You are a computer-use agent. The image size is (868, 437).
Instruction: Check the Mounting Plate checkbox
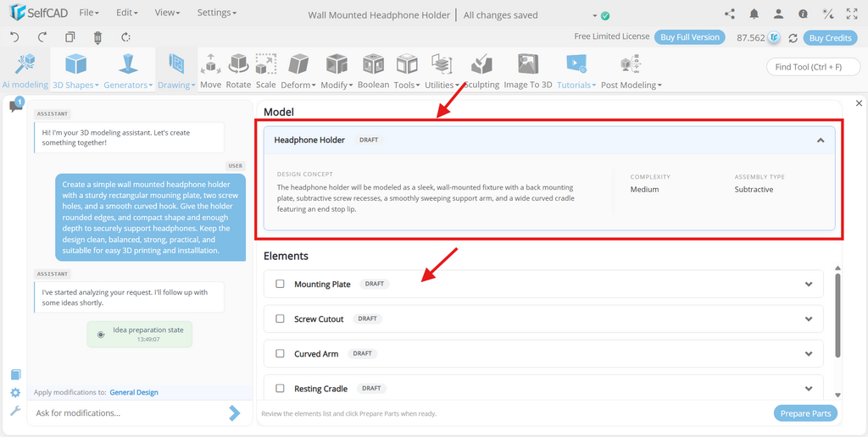[x=280, y=284]
